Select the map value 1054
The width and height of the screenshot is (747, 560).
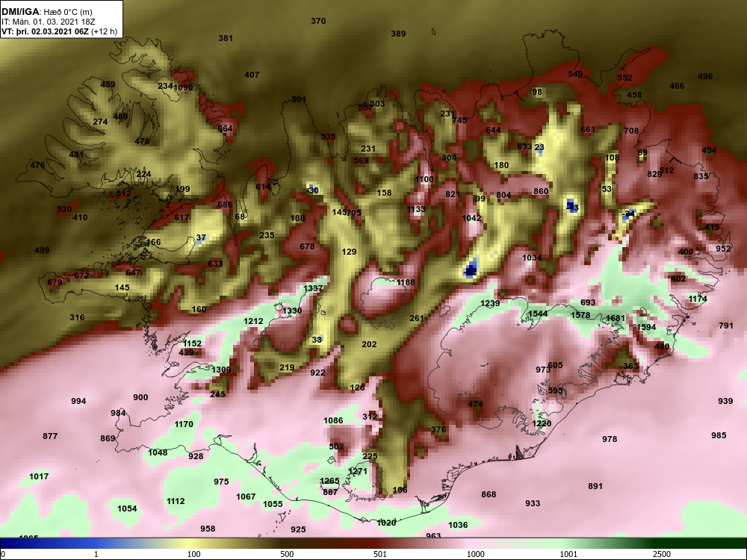[x=127, y=508]
